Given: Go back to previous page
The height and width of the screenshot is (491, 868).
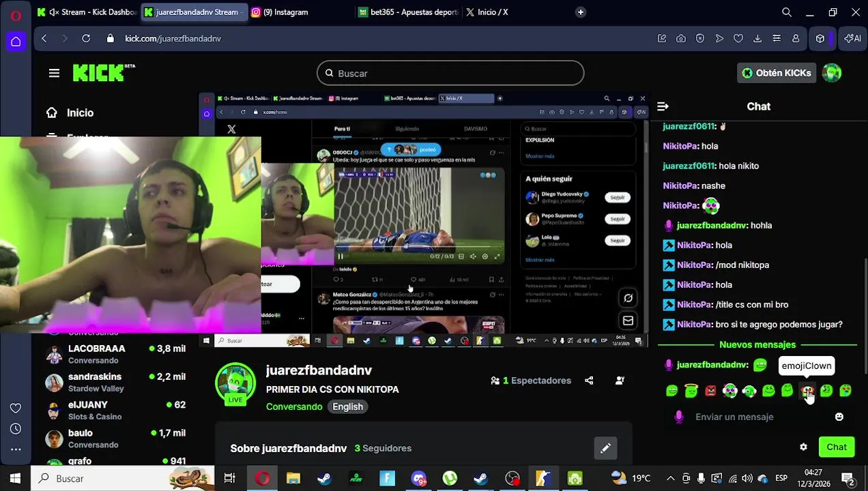Looking at the screenshot, I should pos(44,39).
